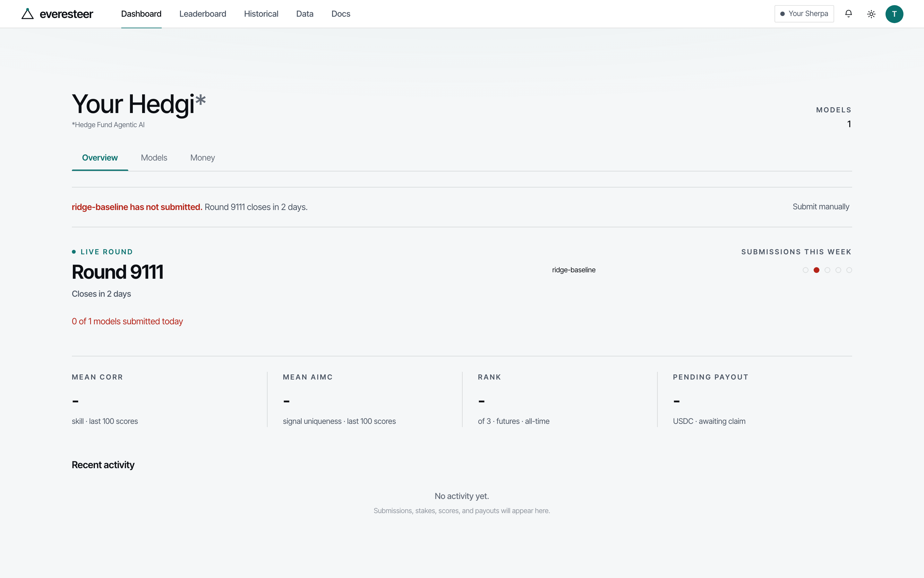Click the first empty submission dot

[x=806, y=270]
